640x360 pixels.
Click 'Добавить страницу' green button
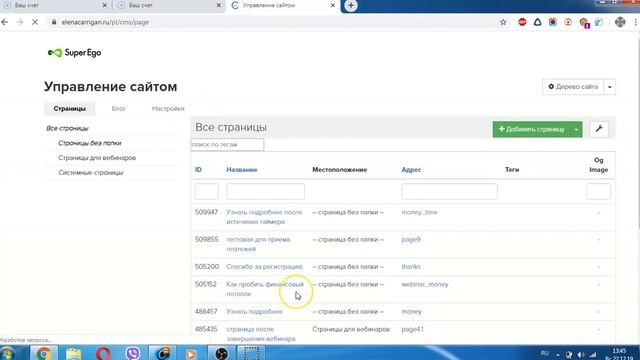(x=531, y=129)
